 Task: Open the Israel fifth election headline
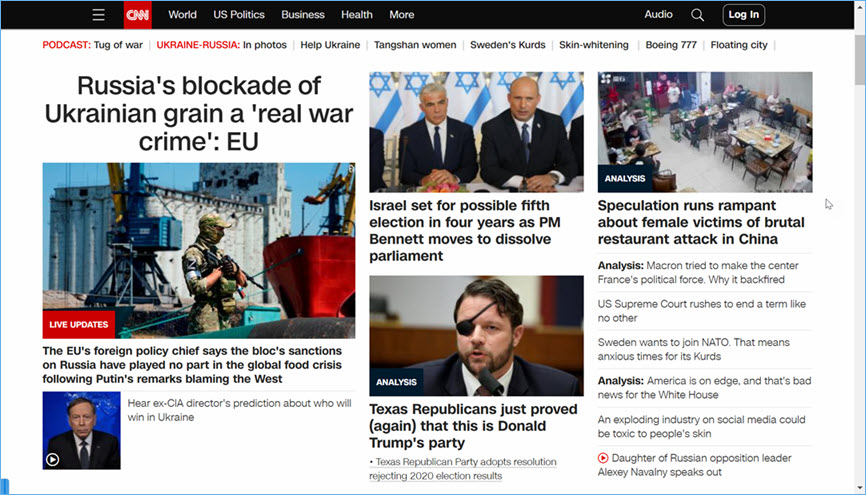pos(465,230)
